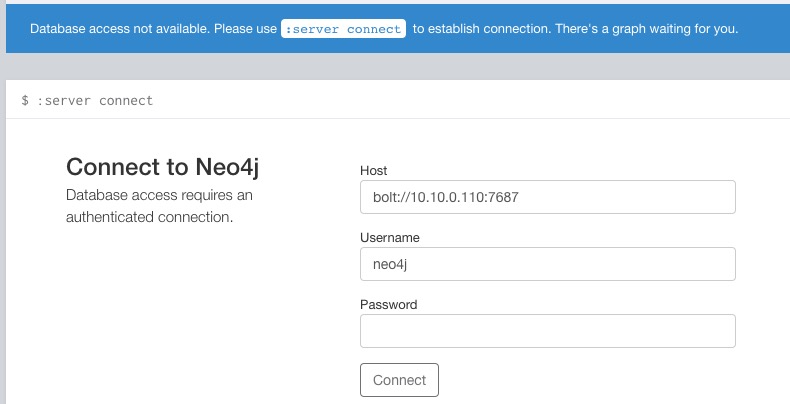Click the 'Database access requires an authenticated connection' text
The width and height of the screenshot is (790, 404).
tap(159, 206)
